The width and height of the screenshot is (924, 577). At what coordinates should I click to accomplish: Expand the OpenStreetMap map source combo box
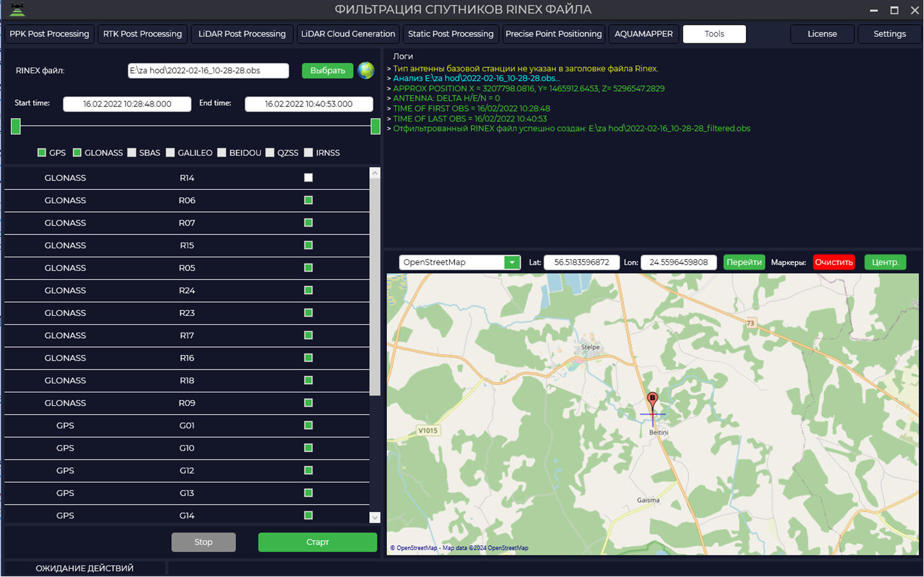[459, 262]
